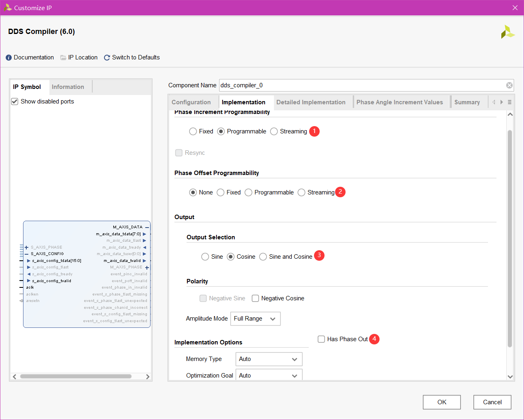Image resolution: width=524 pixels, height=420 pixels.
Task: Go to the Summary tab
Action: [x=467, y=102]
